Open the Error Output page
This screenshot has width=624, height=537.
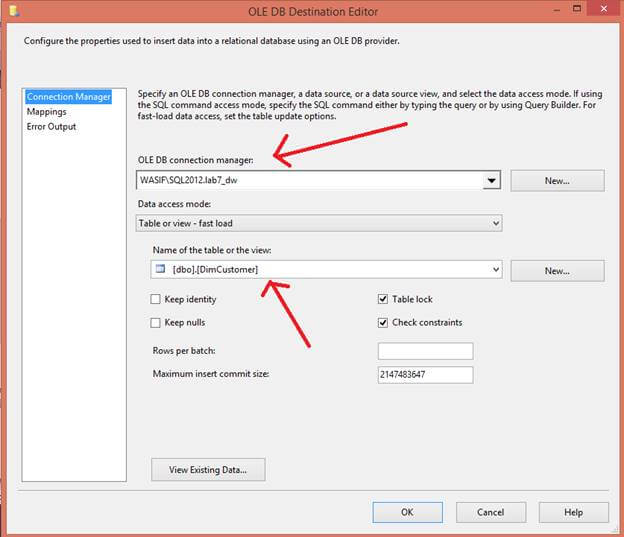point(51,127)
